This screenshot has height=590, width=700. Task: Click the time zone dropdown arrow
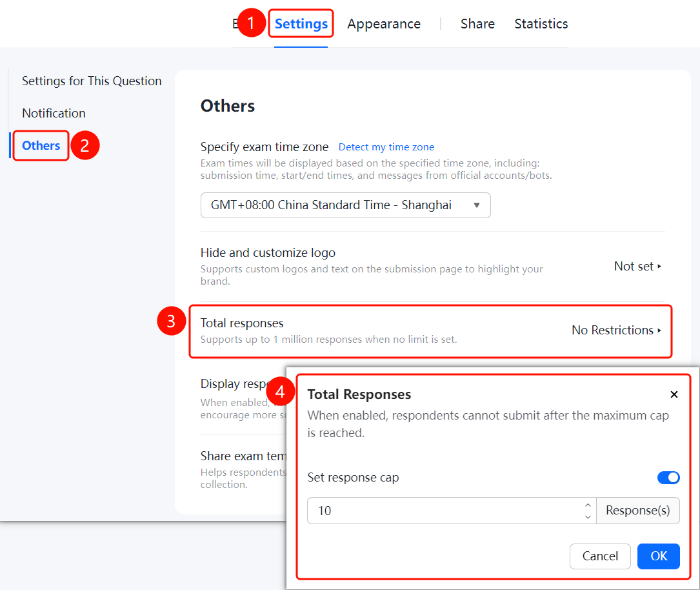[476, 205]
